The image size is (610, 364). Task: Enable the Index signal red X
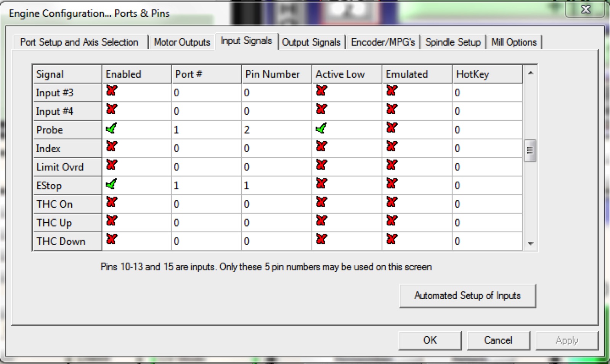[x=111, y=147]
